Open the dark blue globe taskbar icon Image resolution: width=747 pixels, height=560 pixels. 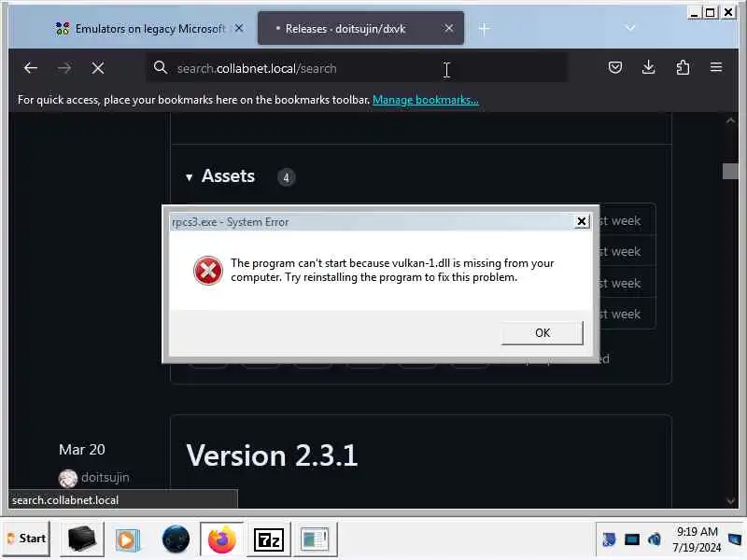click(176, 539)
